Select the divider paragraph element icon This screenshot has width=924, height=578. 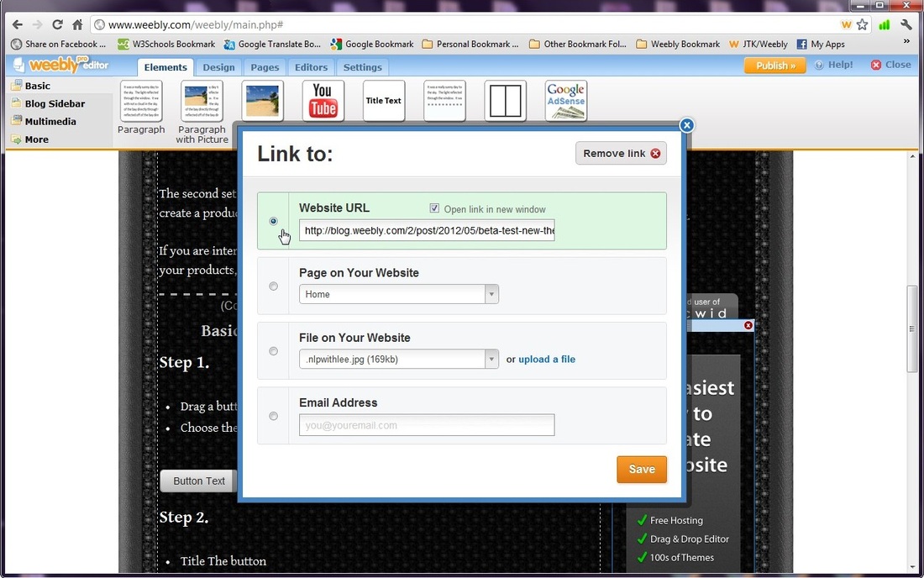(444, 101)
